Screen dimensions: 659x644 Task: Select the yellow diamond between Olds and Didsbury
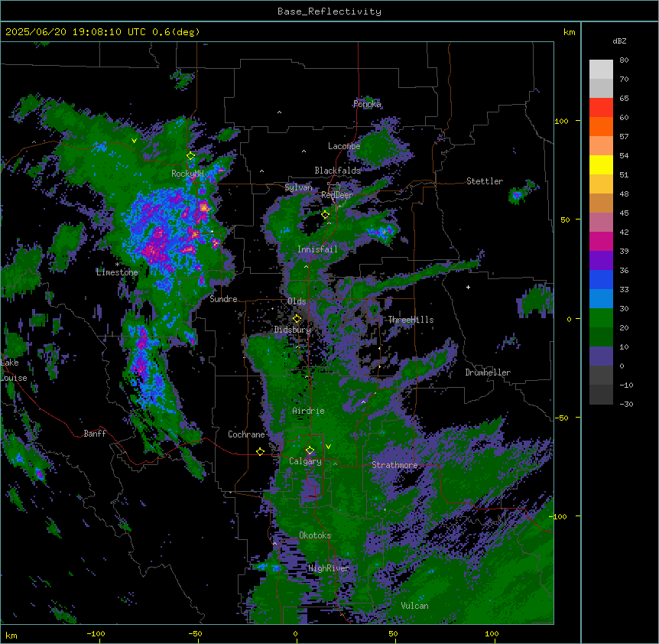coord(297,319)
